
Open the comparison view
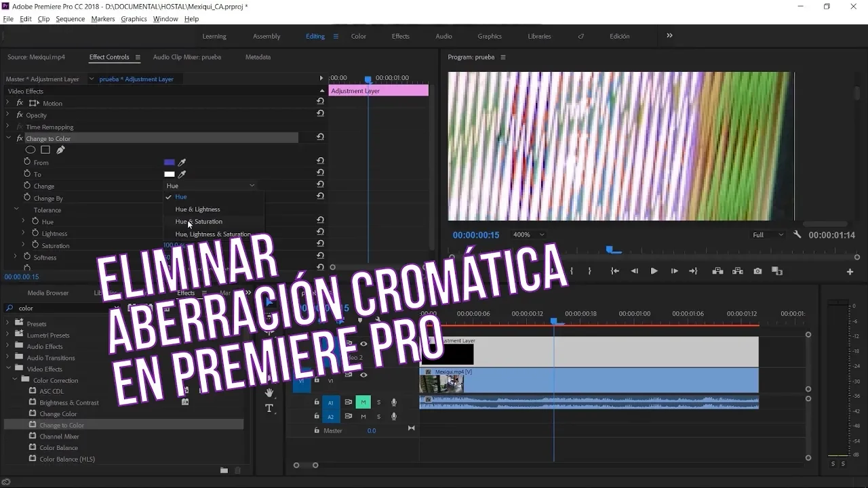[x=777, y=271]
